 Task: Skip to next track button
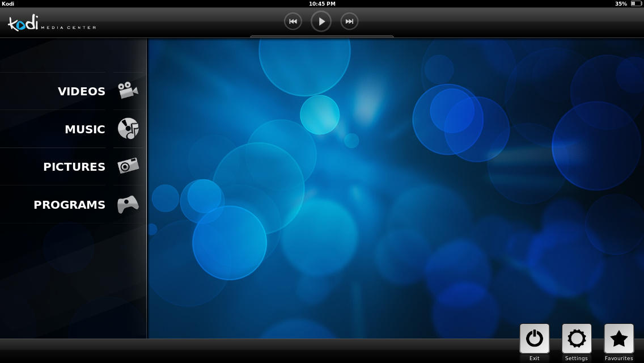350,22
